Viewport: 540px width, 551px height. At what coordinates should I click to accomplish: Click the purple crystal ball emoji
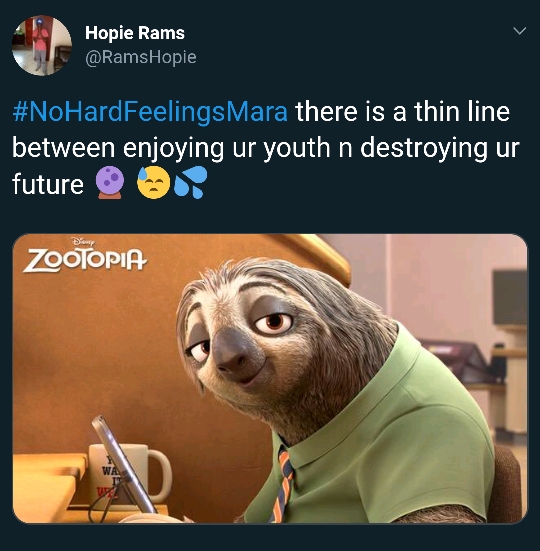(110, 183)
